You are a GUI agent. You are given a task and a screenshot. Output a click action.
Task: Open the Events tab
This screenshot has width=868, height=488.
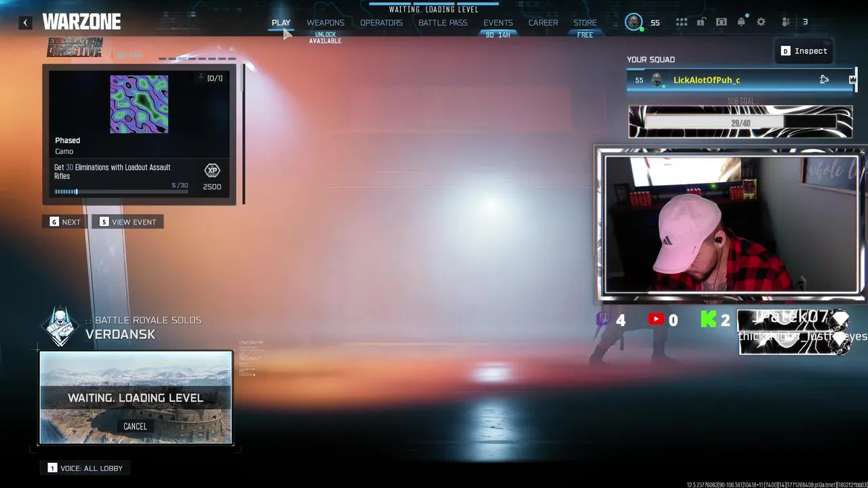pos(498,22)
